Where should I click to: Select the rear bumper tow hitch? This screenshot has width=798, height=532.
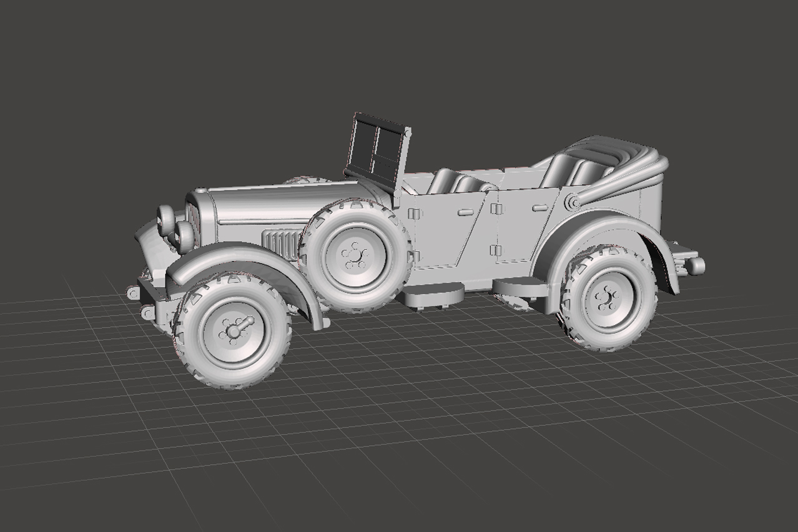(694, 265)
